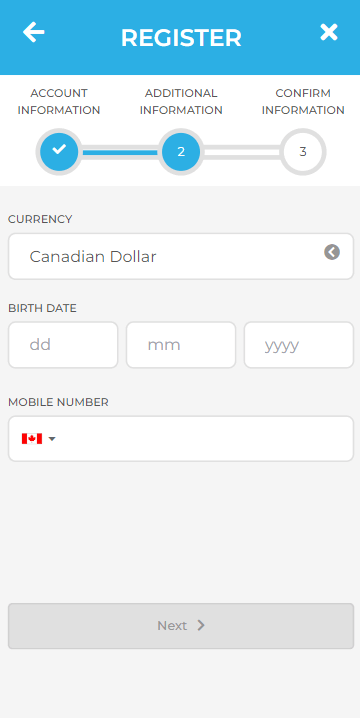The width and height of the screenshot is (360, 718).
Task: Click the Next button's right chevron
Action: point(201,626)
